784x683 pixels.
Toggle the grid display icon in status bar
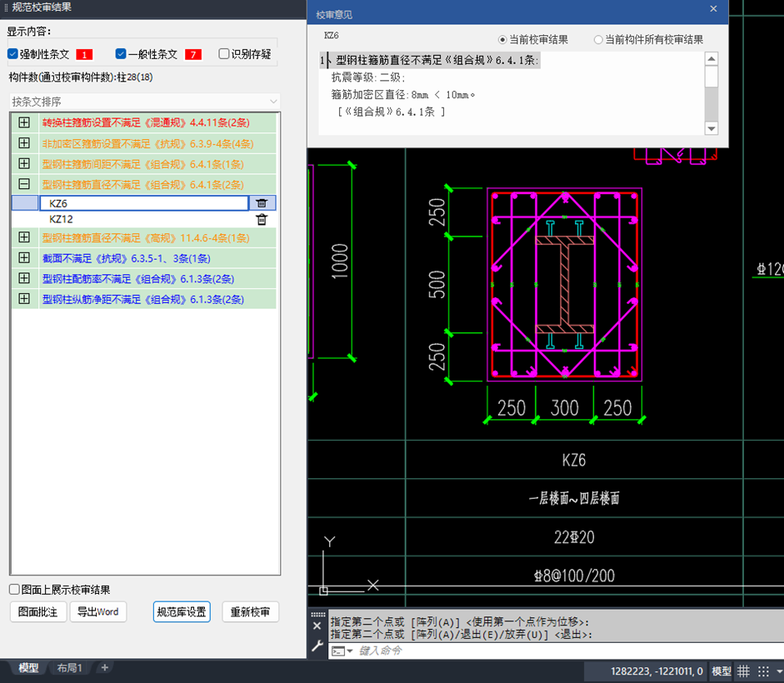click(x=744, y=671)
